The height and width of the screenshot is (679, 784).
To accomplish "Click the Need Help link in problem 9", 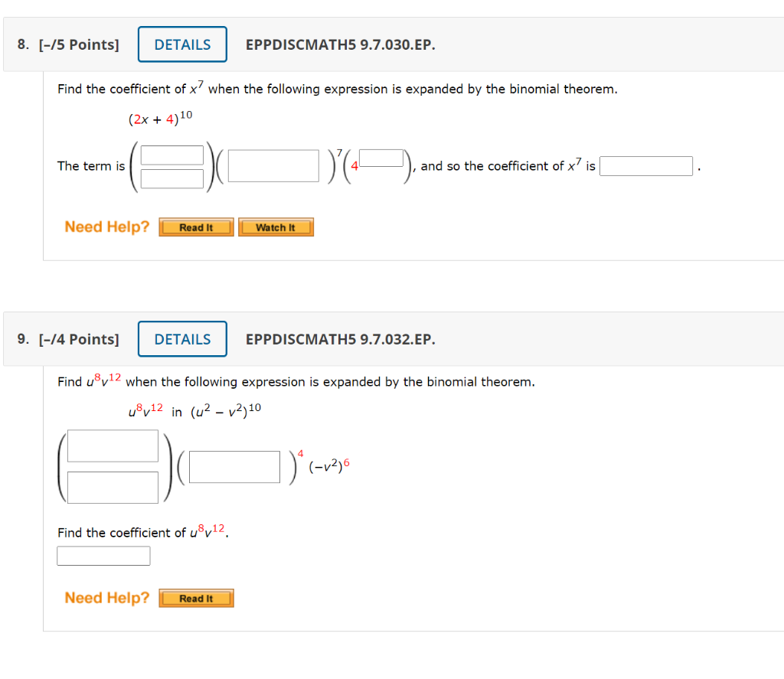I will pyautogui.click(x=106, y=598).
